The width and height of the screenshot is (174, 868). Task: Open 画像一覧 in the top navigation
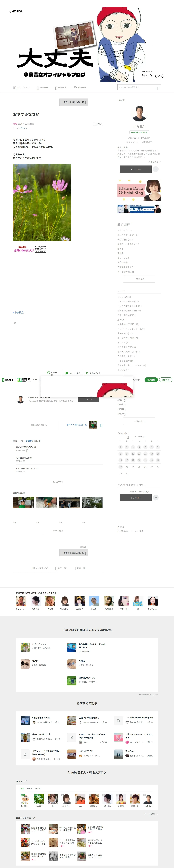pos(61,88)
